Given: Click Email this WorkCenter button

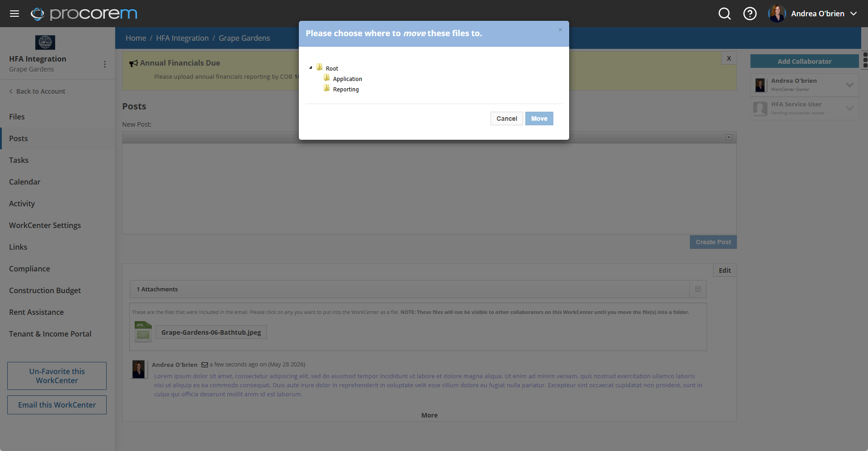Looking at the screenshot, I should [x=57, y=405].
